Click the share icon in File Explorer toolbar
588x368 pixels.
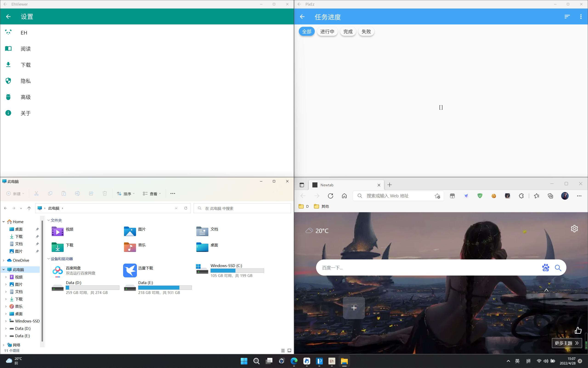pyautogui.click(x=91, y=193)
